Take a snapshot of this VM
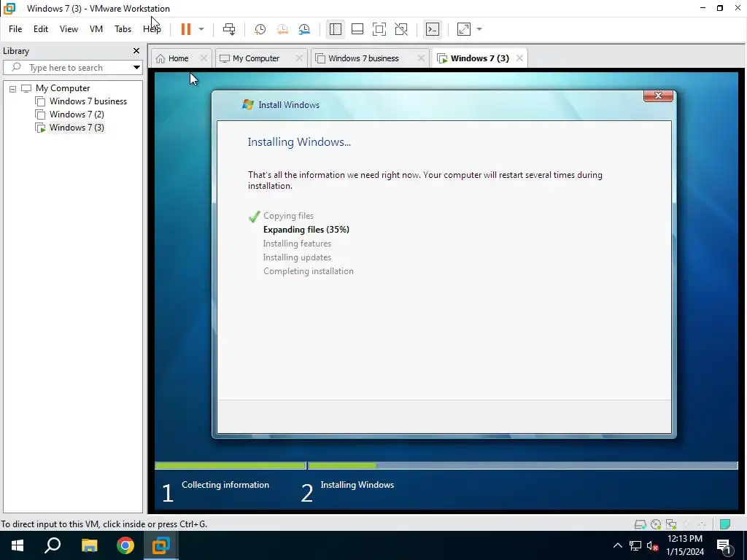Viewport: 747px width, 560px height. tap(260, 29)
